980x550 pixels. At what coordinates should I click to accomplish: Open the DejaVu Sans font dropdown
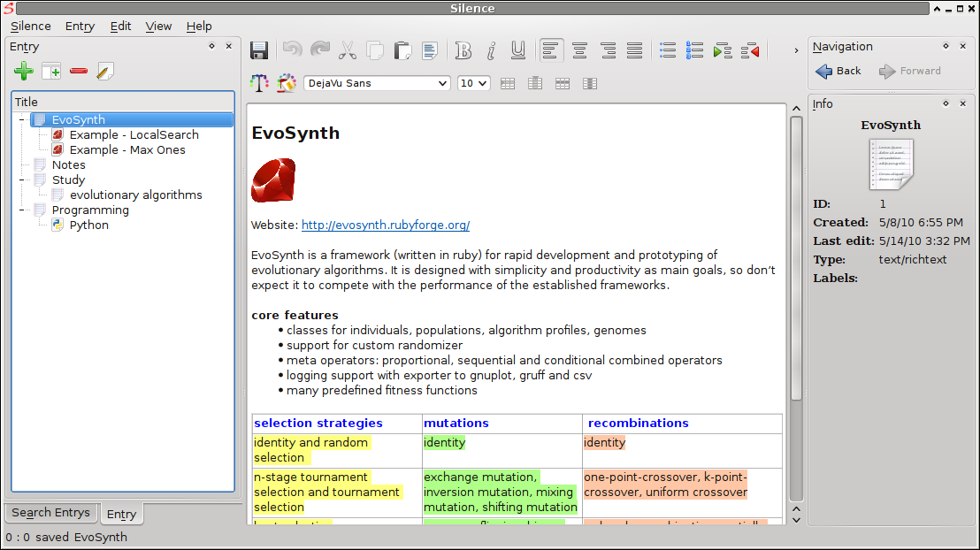pyautogui.click(x=377, y=83)
